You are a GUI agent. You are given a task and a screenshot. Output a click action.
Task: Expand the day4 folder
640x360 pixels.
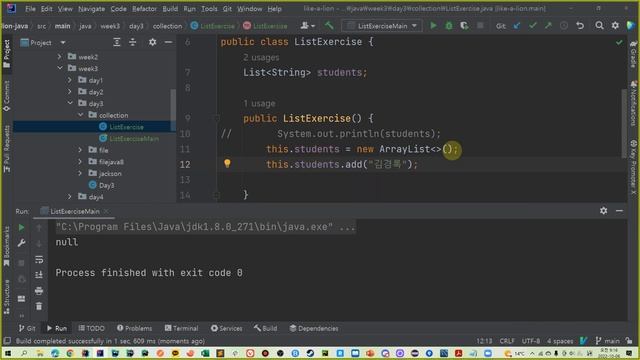tap(70, 197)
